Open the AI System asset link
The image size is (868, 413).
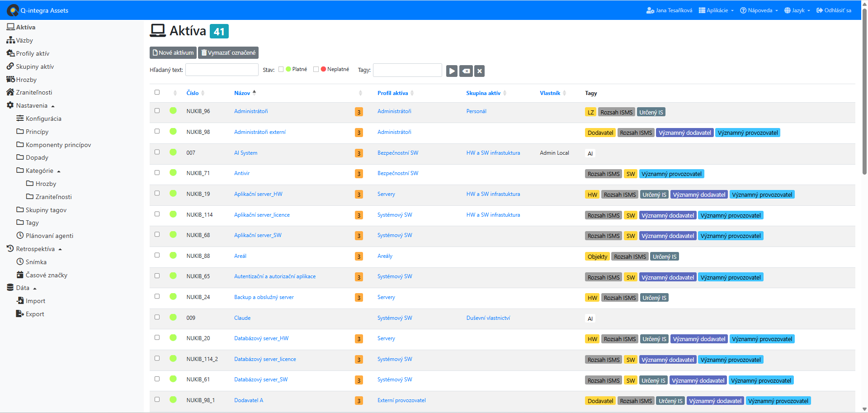click(x=245, y=153)
